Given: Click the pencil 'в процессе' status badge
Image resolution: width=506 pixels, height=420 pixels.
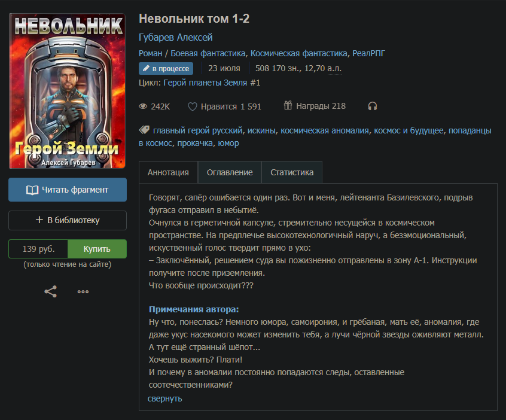Looking at the screenshot, I should [x=166, y=68].
